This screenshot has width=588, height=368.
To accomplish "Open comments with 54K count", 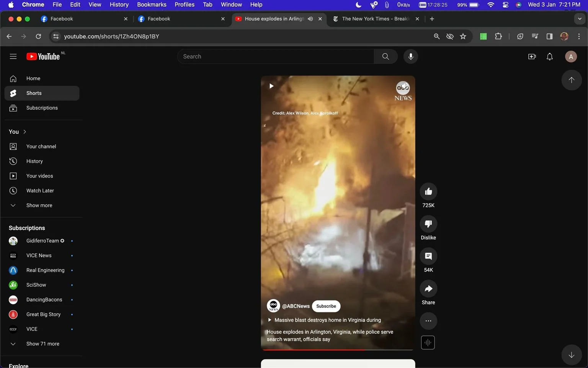I will pos(428,256).
